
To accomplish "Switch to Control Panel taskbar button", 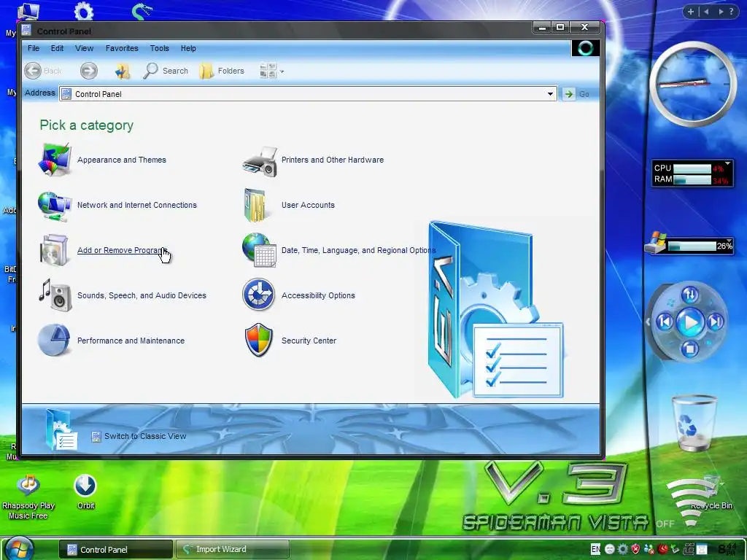I will pyautogui.click(x=115, y=549).
